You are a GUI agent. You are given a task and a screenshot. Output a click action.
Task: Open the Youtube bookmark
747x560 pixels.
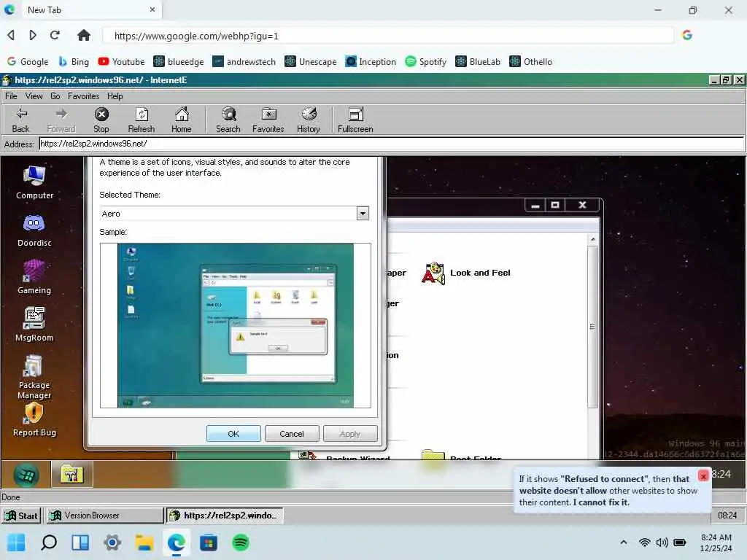tap(121, 61)
